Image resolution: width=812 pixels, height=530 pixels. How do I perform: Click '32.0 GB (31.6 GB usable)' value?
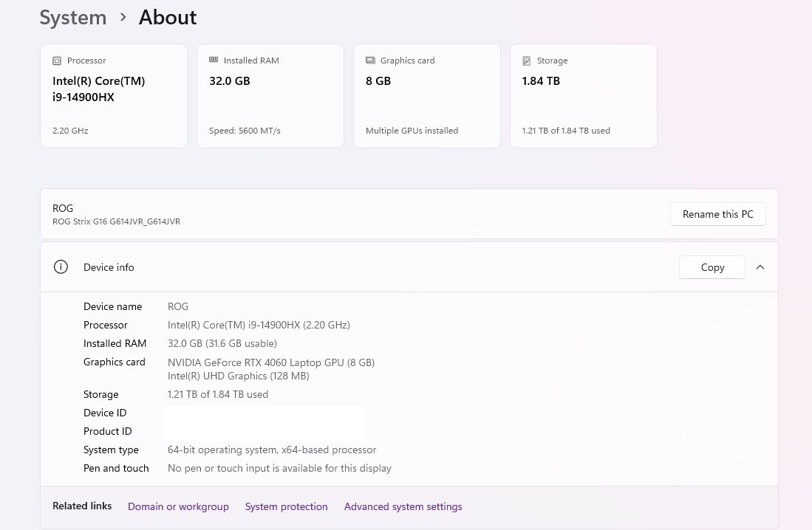222,344
